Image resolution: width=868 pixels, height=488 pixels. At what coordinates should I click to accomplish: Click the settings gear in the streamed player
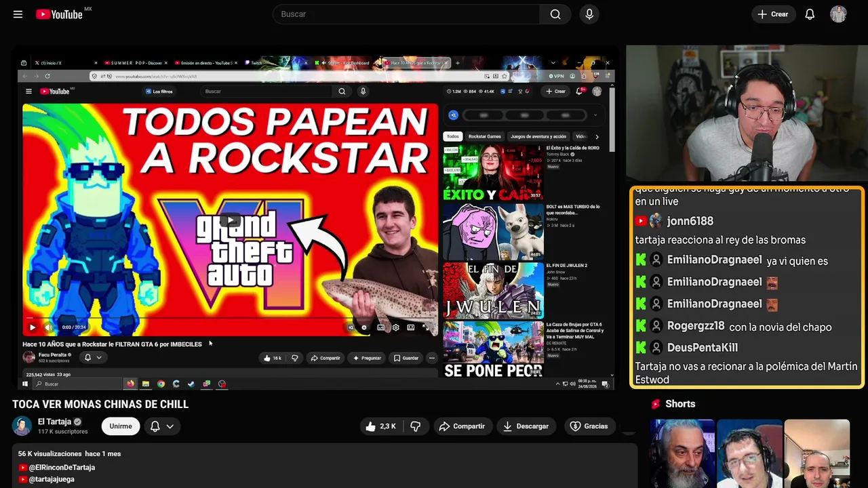pyautogui.click(x=395, y=327)
